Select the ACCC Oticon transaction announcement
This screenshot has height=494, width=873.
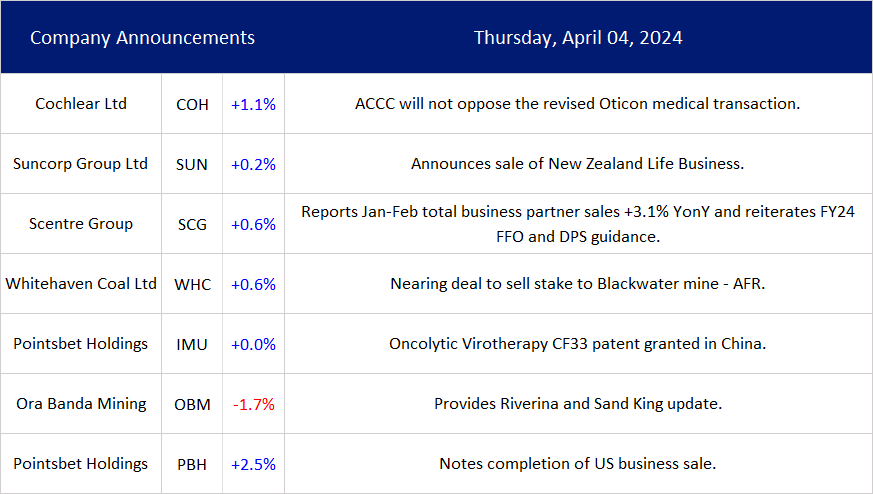(578, 104)
